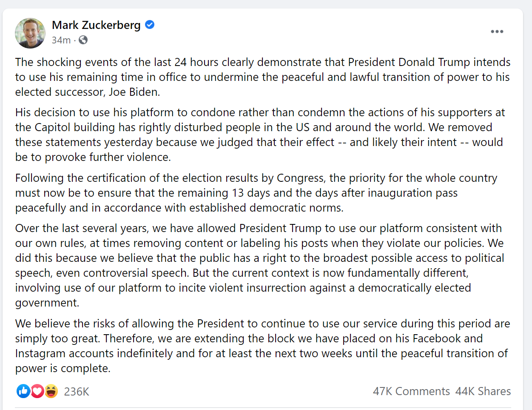
Task: Select the paragraph beginning "The shocking events"
Action: 263,77
